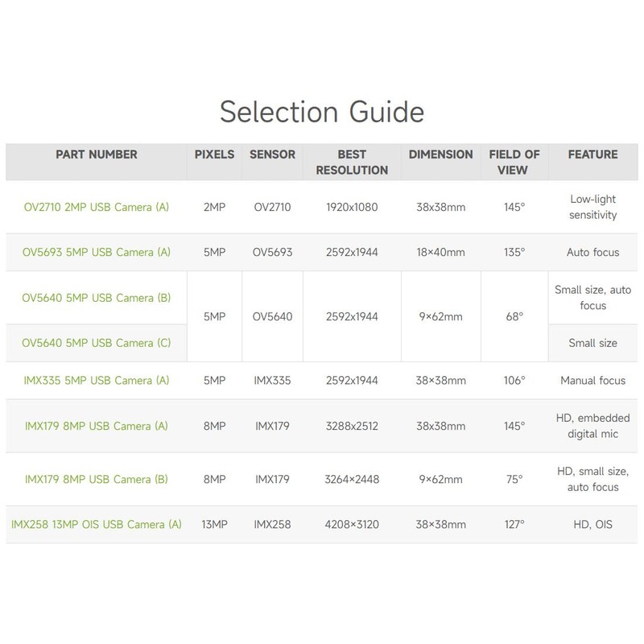Image resolution: width=644 pixels, height=644 pixels.
Task: Select the Field of View header
Action: coord(514,162)
